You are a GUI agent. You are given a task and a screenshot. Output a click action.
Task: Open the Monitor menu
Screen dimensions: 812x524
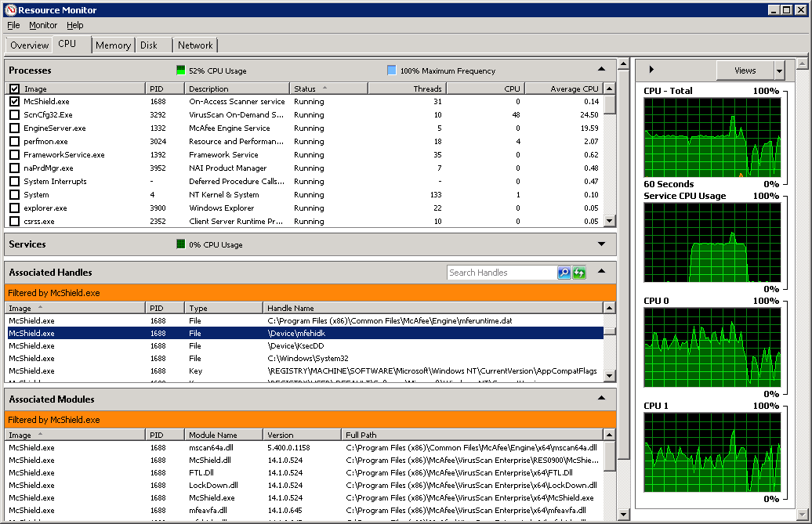coord(43,25)
